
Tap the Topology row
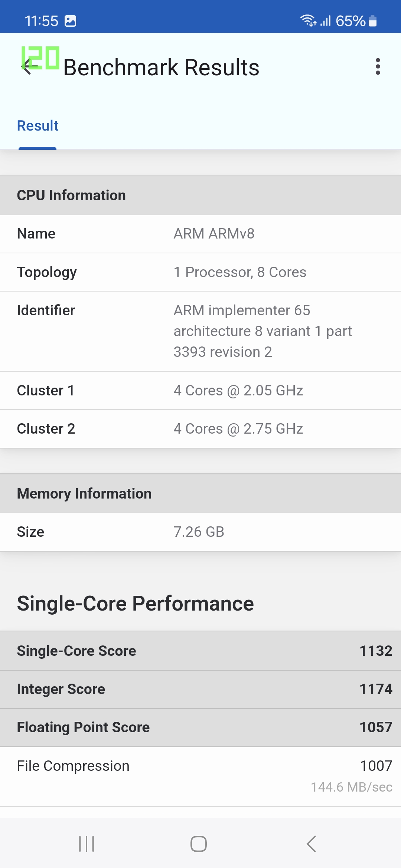(200, 272)
